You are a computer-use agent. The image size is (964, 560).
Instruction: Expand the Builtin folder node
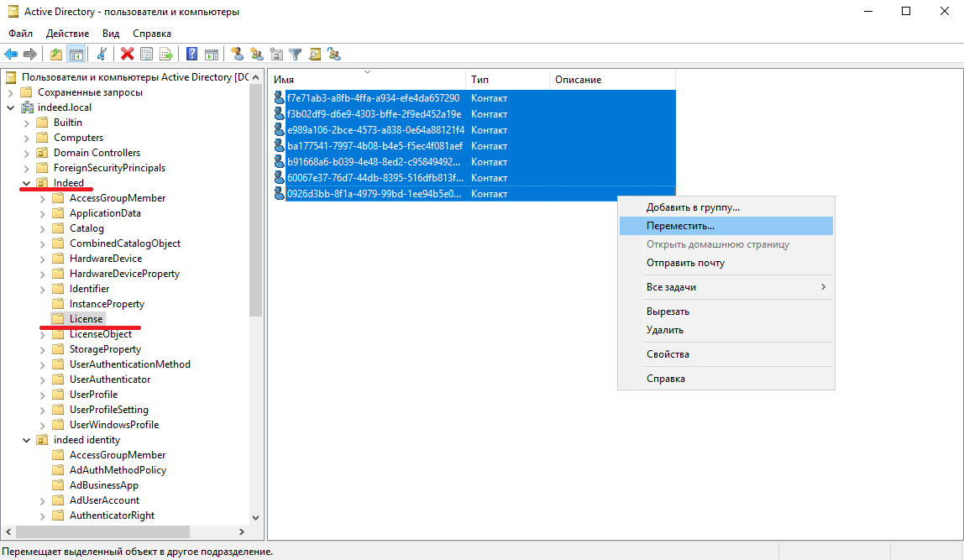pyautogui.click(x=26, y=123)
